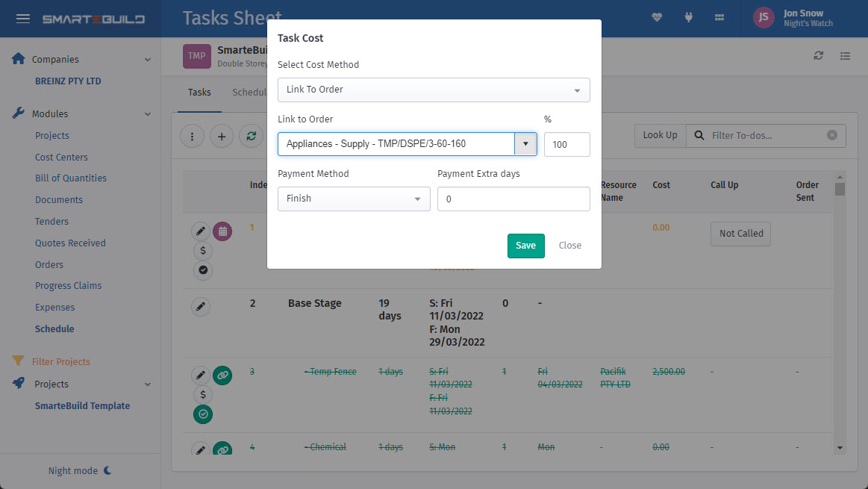Click the list view icon at top right
Screen dimensions: 868x489
click(x=846, y=56)
